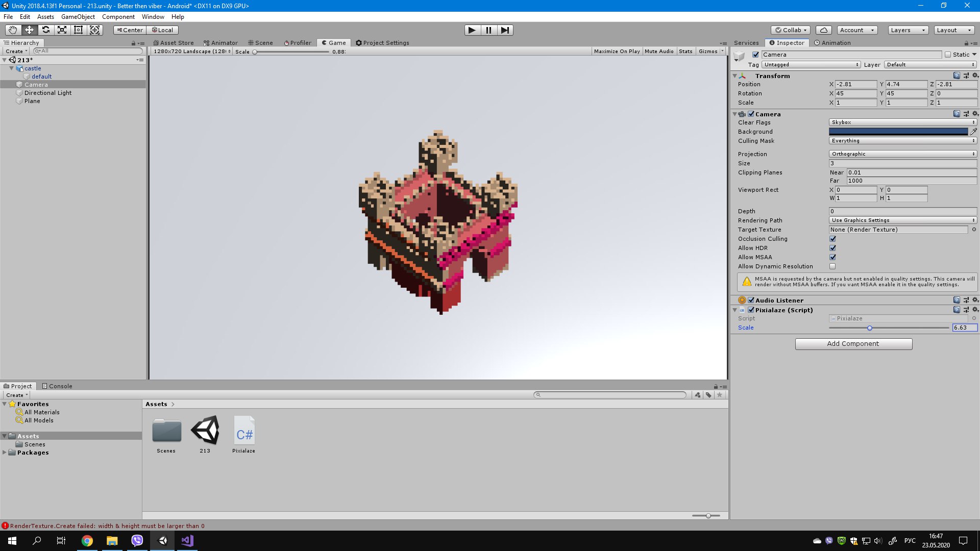The height and width of the screenshot is (551, 980).
Task: Switch to the Console tab
Action: click(x=57, y=386)
